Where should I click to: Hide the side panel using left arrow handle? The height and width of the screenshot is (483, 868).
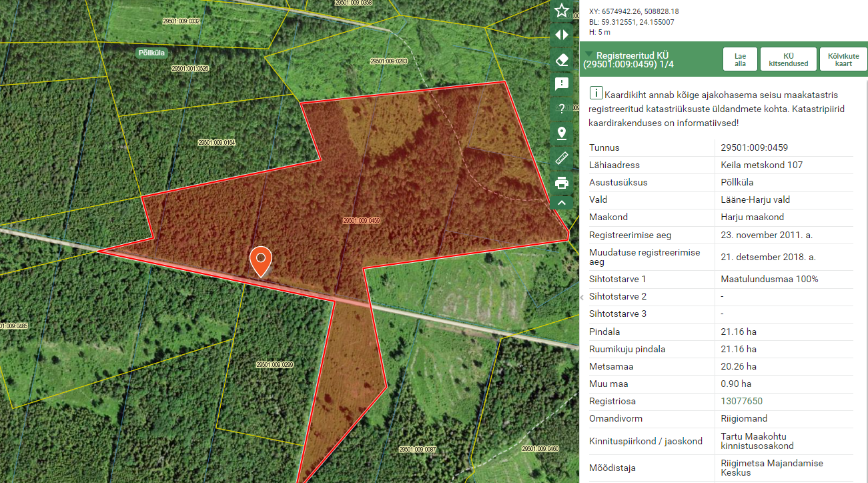(582, 297)
